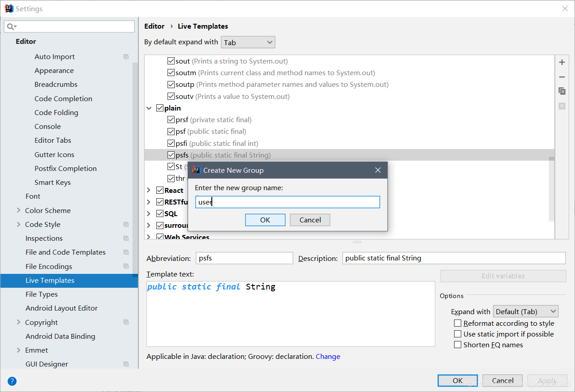Click the Abbreviation input field

245,258
